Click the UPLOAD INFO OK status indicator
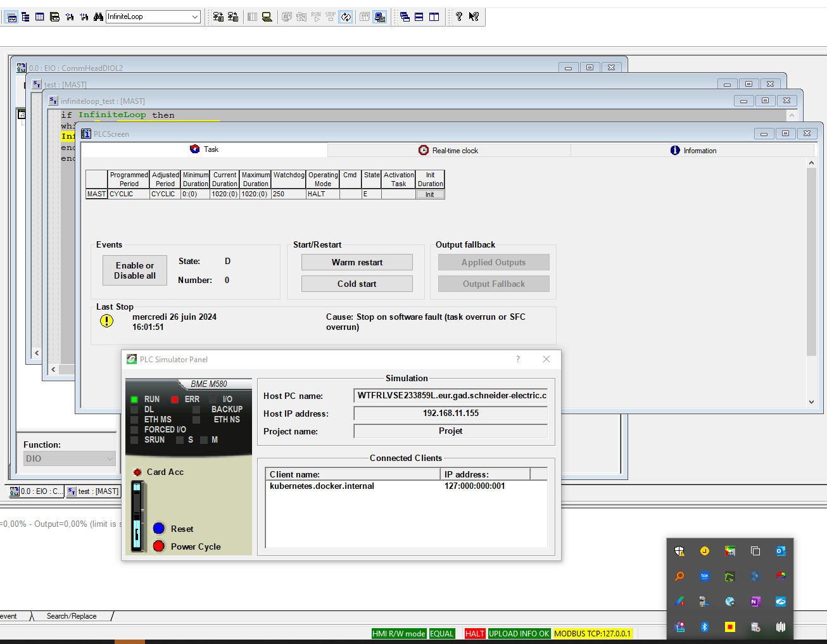The height and width of the screenshot is (644, 827). click(519, 634)
